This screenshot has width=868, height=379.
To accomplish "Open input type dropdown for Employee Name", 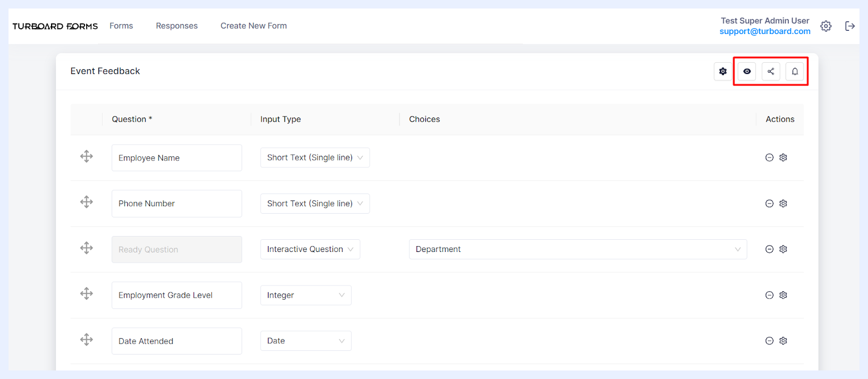I will point(315,158).
